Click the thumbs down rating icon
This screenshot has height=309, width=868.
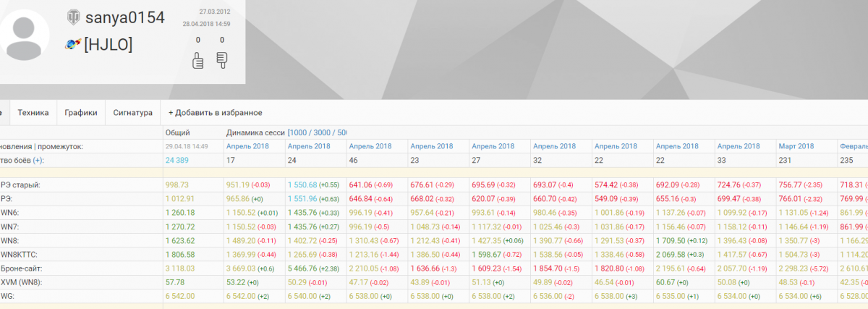222,60
